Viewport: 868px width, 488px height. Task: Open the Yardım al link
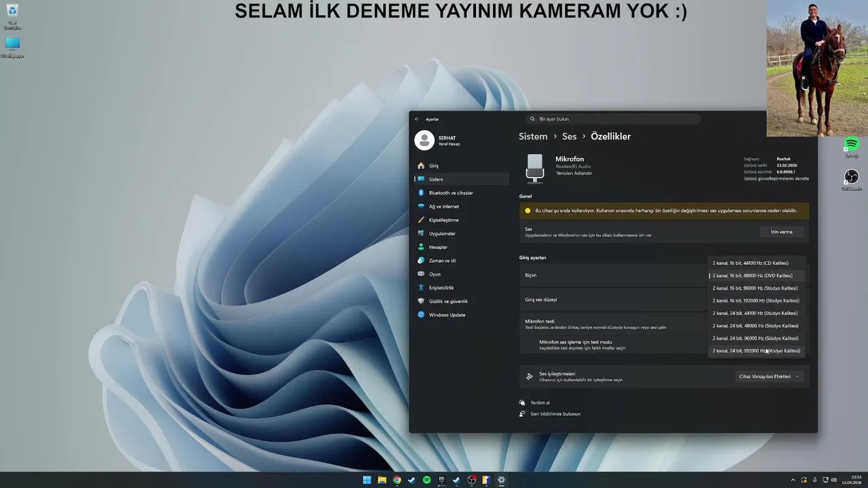pos(540,403)
